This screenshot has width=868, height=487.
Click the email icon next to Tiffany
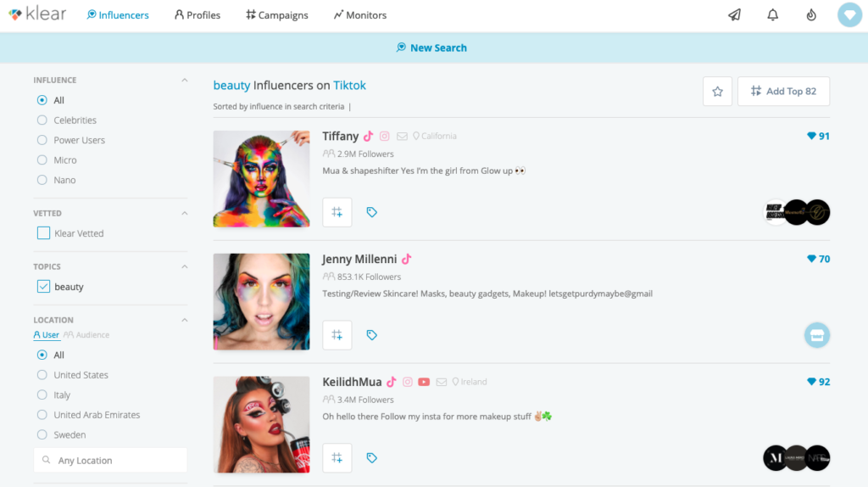(x=402, y=137)
